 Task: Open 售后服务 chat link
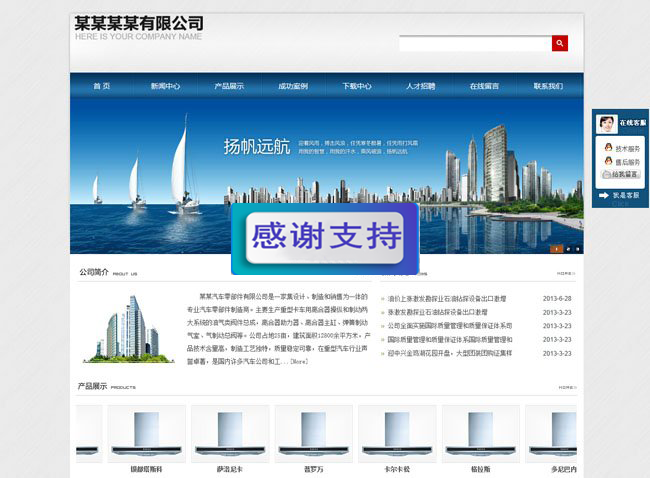(x=628, y=162)
